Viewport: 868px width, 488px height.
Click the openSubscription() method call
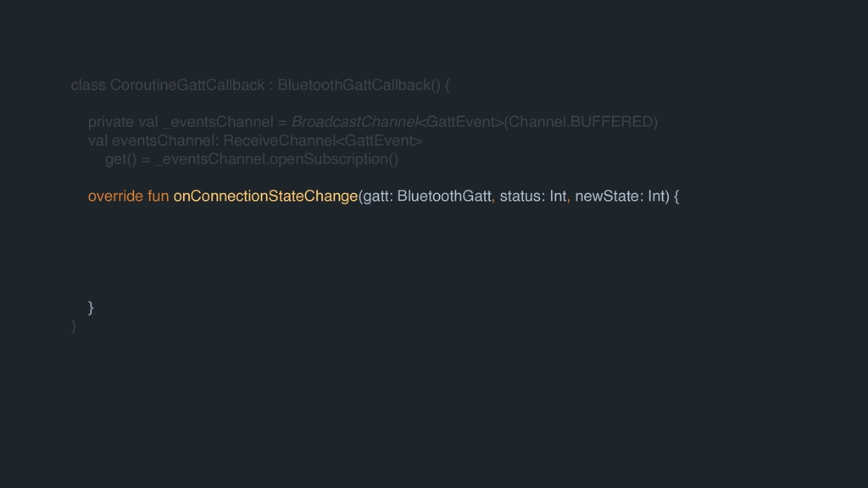click(333, 158)
